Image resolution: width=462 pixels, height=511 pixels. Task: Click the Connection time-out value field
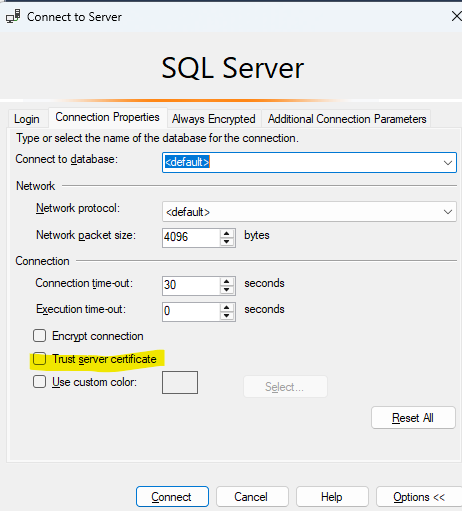(191, 285)
